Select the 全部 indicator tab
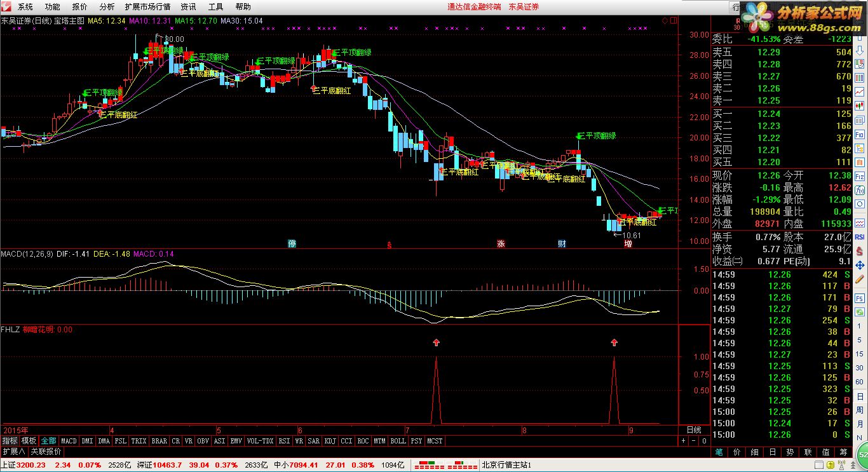Viewport: 868px width, 472px height. tap(49, 441)
